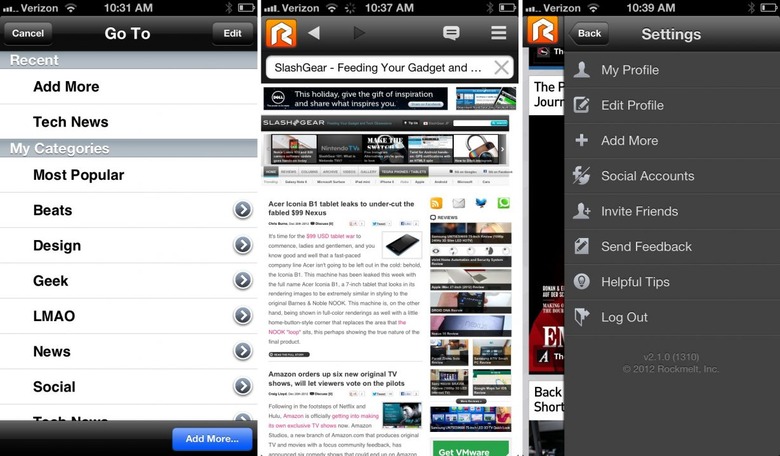
Task: Tap the Helpful Tips lightbulb icon
Action: click(582, 281)
